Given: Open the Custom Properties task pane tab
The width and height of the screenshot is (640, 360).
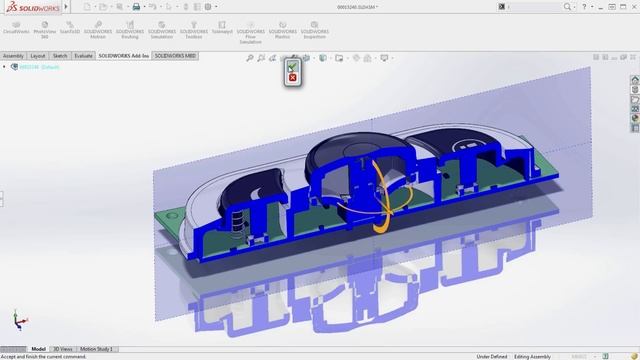Looking at the screenshot, I should point(635,128).
